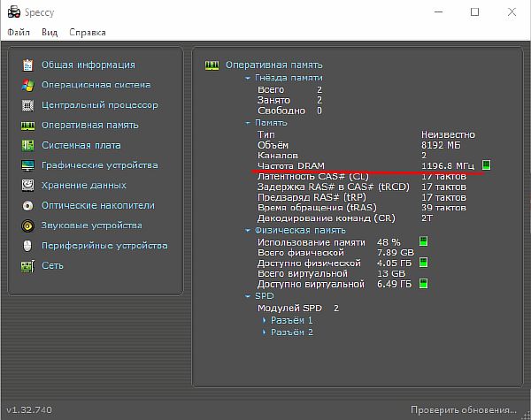This screenshot has height=420, width=531.
Task: Click the speaker audio devices icon
Action: tap(27, 225)
